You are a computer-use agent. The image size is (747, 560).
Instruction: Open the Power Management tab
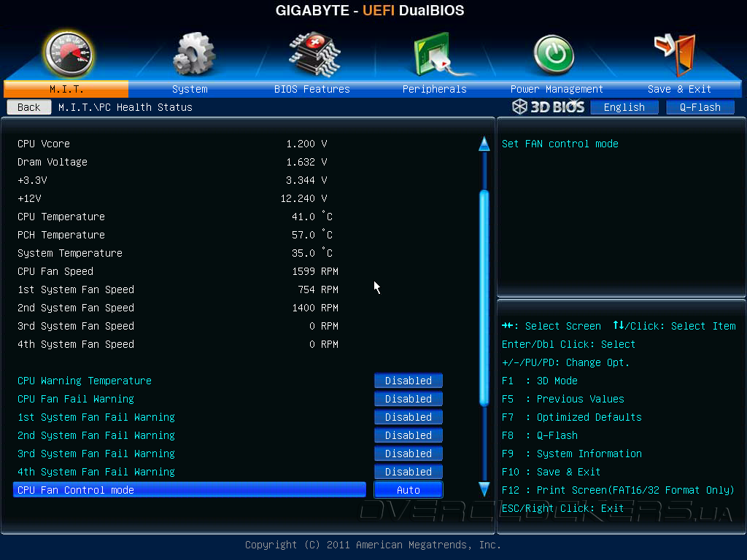(x=557, y=89)
